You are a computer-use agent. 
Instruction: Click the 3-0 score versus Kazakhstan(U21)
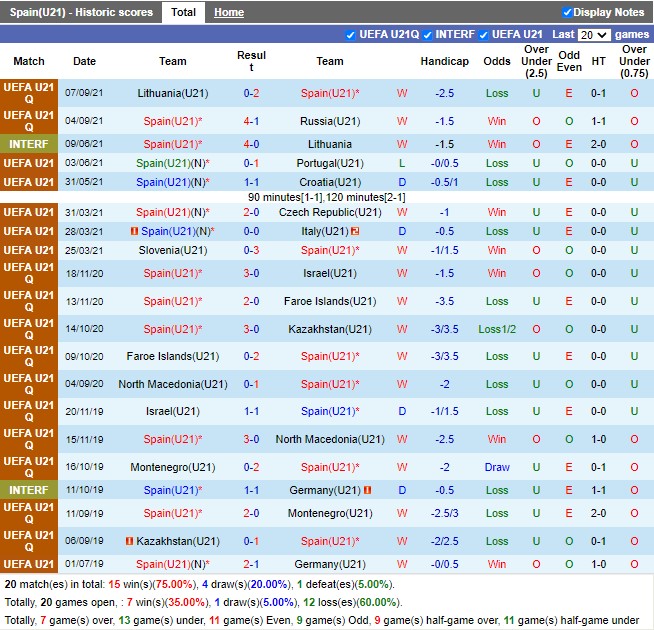tap(251, 329)
